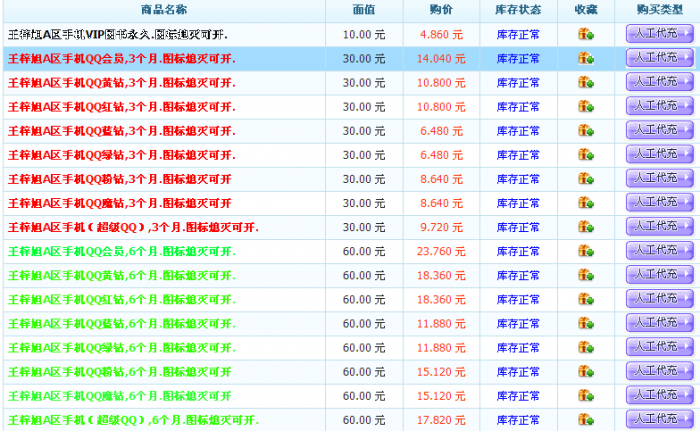Add QQ魔钻 3个月 to favorites
The height and width of the screenshot is (431, 700).
[586, 203]
